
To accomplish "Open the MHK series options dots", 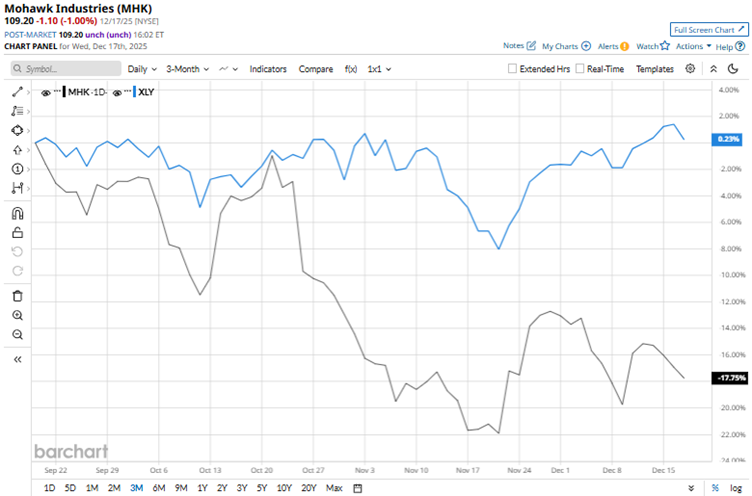I will [x=57, y=91].
